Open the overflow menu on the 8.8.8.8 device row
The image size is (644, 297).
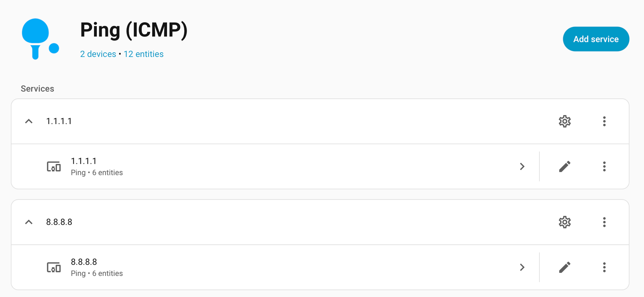pyautogui.click(x=604, y=267)
